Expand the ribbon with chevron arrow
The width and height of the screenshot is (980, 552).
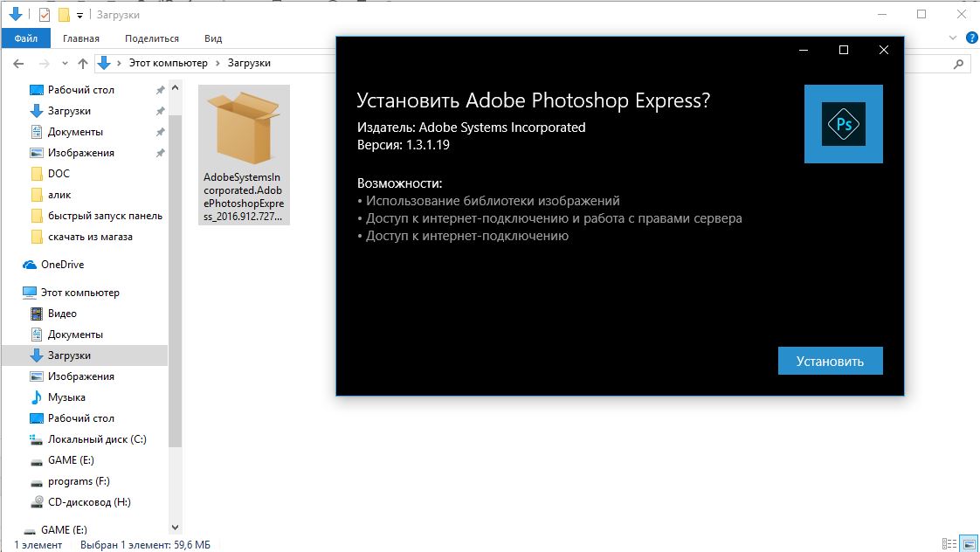(953, 38)
